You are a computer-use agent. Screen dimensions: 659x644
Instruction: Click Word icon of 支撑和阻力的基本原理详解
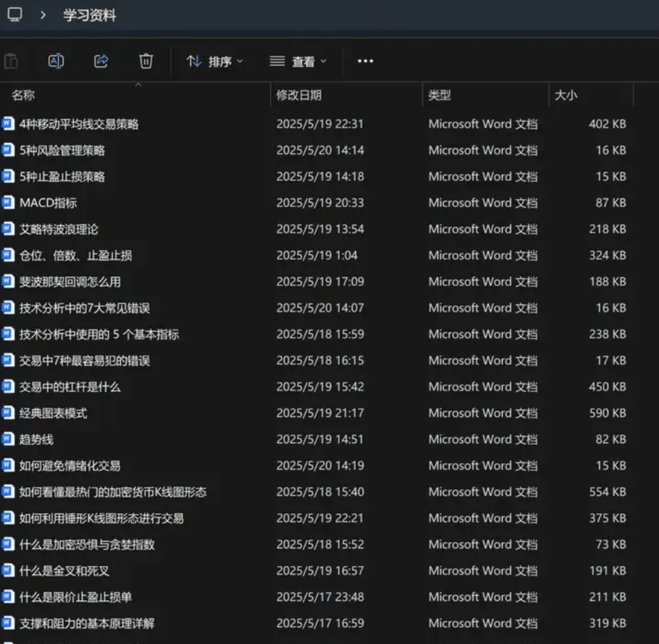(8, 624)
